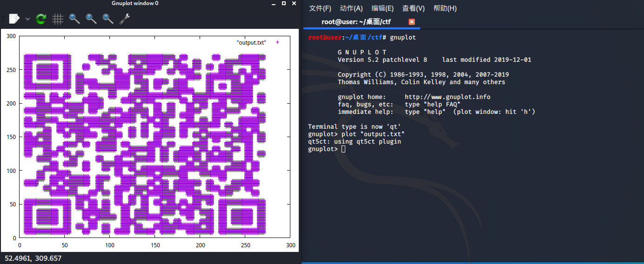This screenshot has height=264, width=644.
Task: Close the root@user terminal tab
Action: [411, 22]
